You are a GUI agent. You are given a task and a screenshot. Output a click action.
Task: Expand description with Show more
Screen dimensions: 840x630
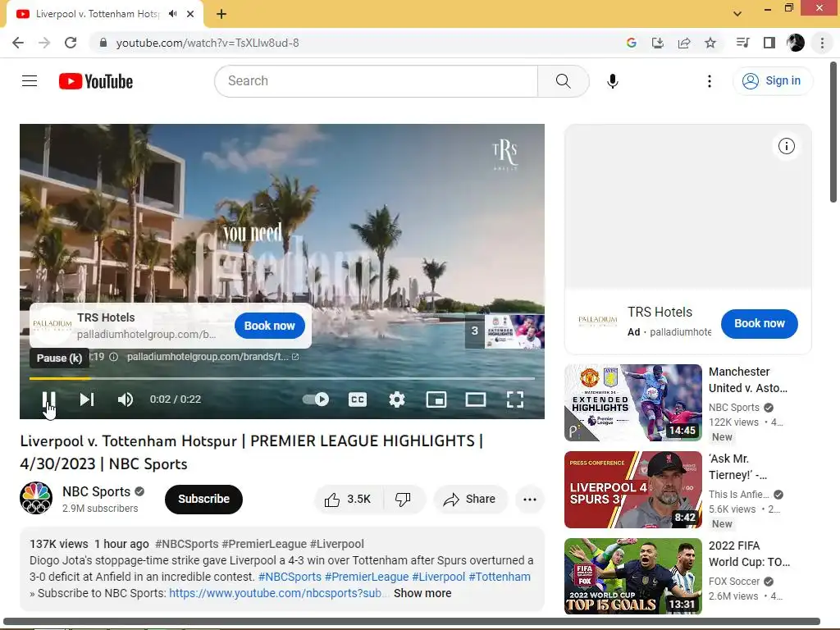(422, 593)
